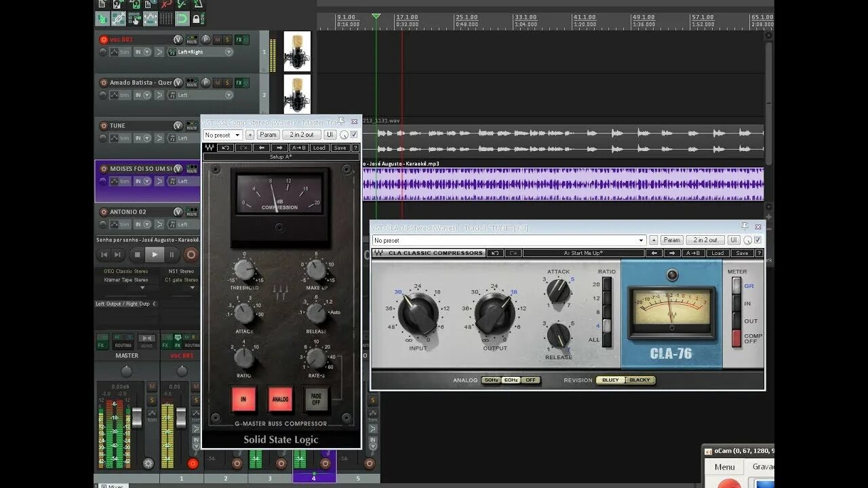Pause playback in transport
This screenshot has height=488, width=868.
point(172,255)
